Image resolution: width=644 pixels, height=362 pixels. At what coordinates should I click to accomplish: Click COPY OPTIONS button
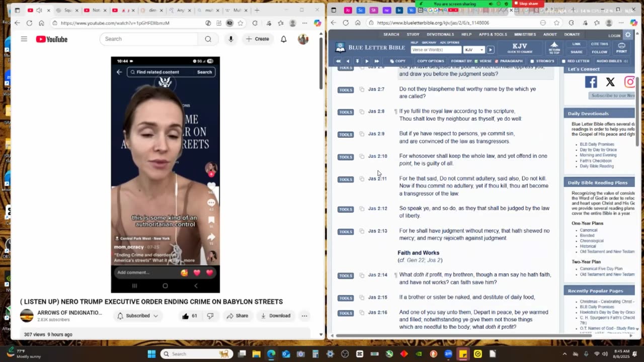tap(430, 61)
